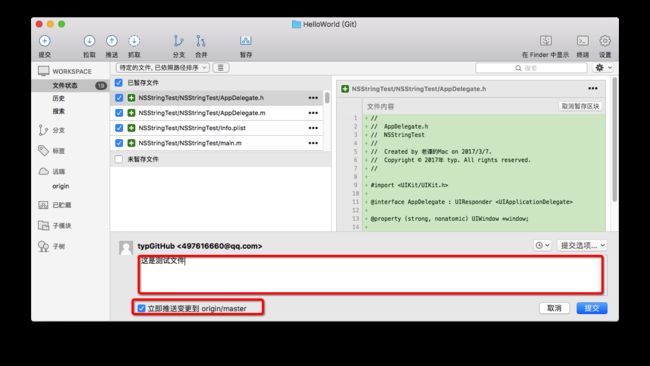
Task: Click the three-dot menu for main.m row
Action: (x=313, y=143)
